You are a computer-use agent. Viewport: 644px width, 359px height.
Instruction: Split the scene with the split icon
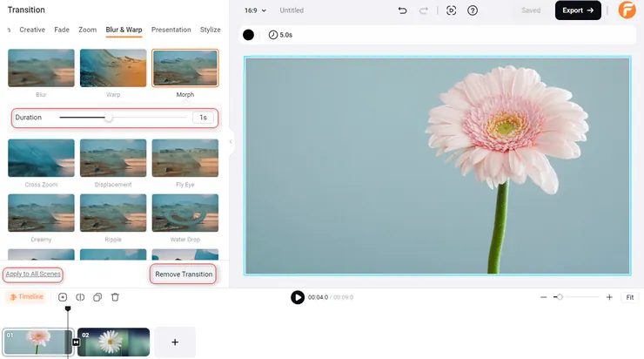pos(80,297)
